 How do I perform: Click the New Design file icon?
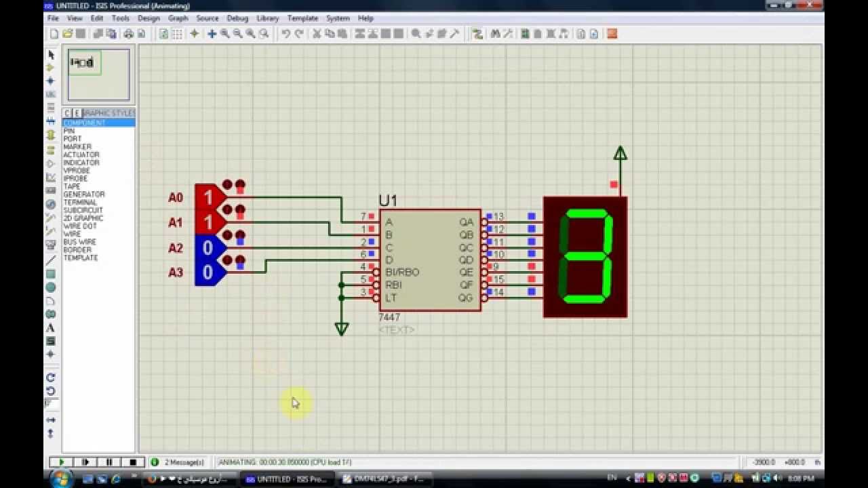54,34
